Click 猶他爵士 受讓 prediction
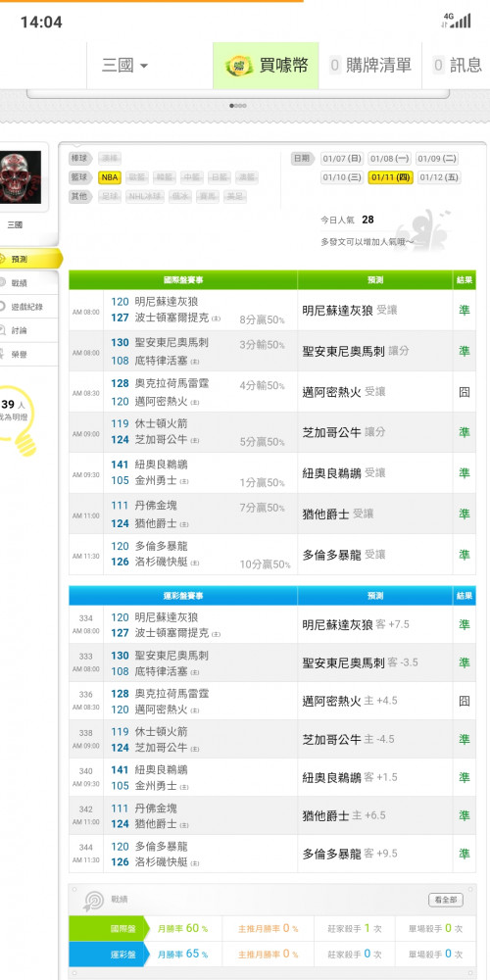This screenshot has height=980, width=490. [338, 514]
